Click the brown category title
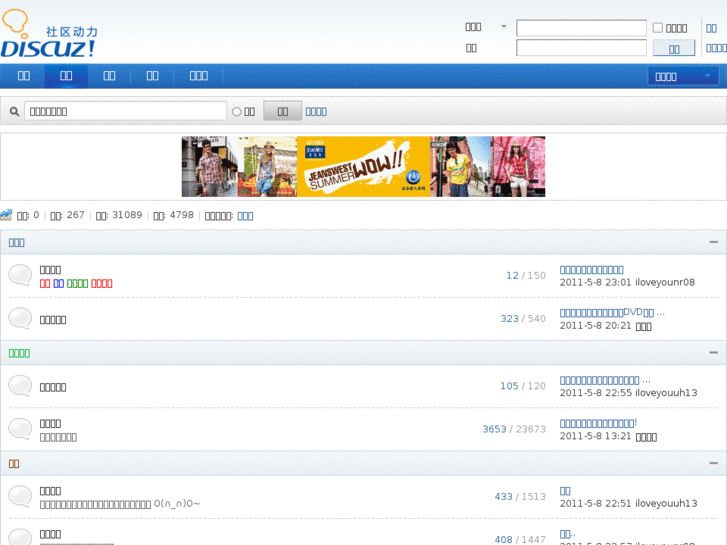This screenshot has width=727, height=545. tap(14, 464)
